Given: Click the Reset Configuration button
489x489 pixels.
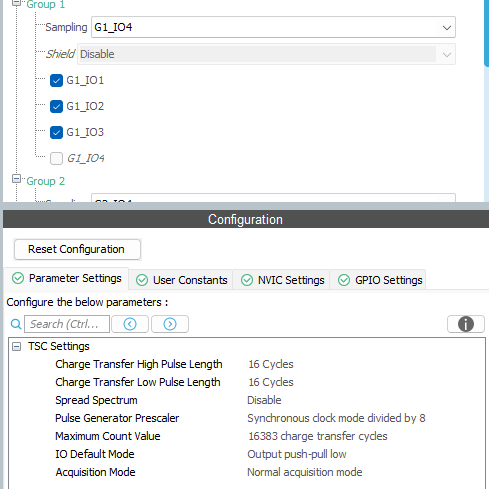Looking at the screenshot, I should (x=77, y=249).
